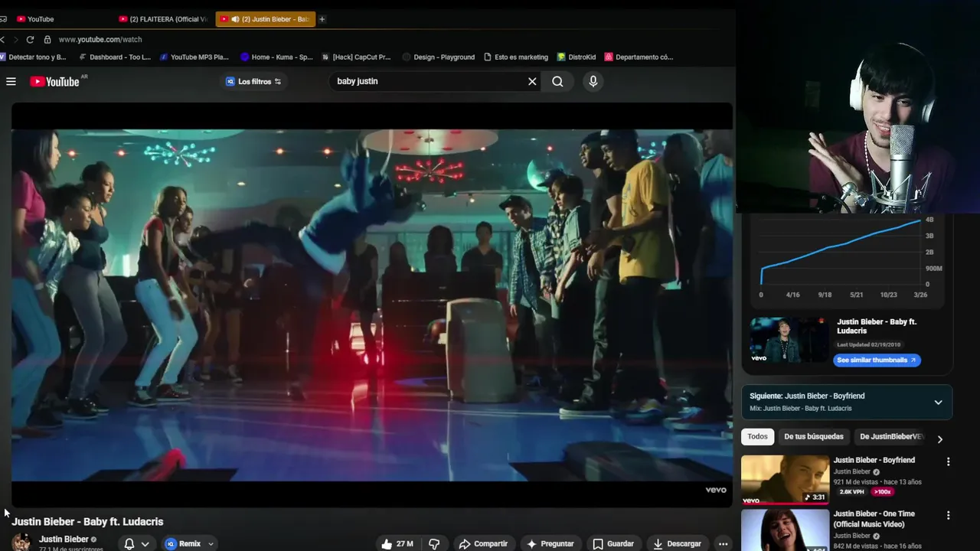Open the YouTube MP3 Pla... bookmark
The image size is (980, 551).
point(194,57)
